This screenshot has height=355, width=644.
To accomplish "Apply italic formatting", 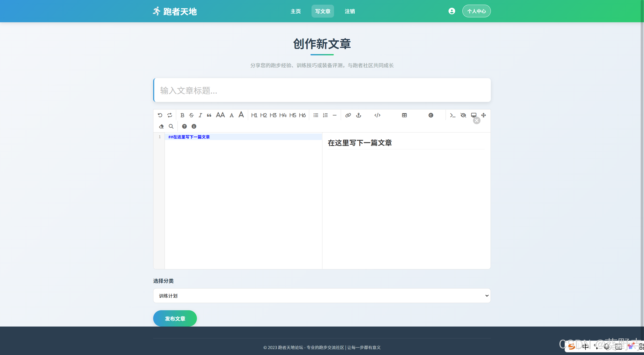I will click(x=200, y=115).
